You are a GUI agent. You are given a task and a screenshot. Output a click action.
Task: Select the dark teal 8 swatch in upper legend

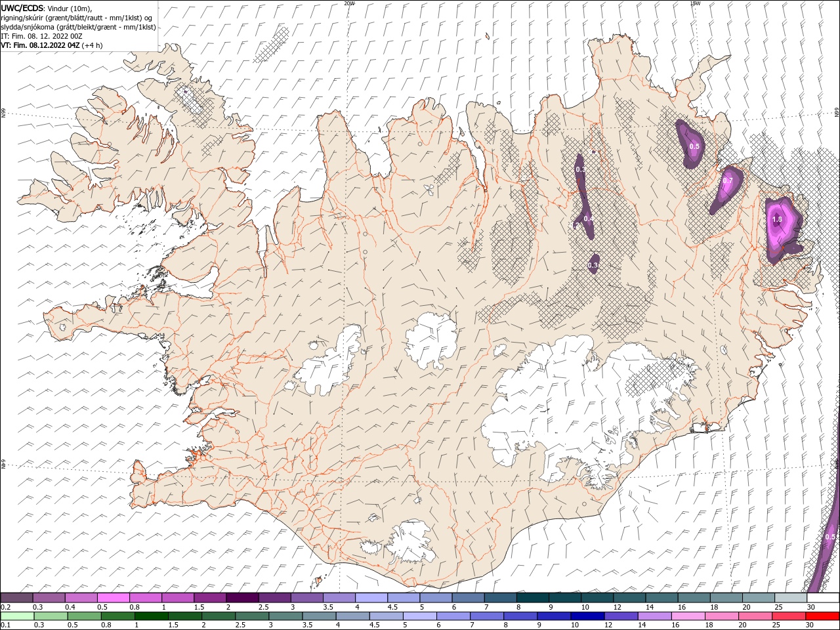(x=532, y=598)
